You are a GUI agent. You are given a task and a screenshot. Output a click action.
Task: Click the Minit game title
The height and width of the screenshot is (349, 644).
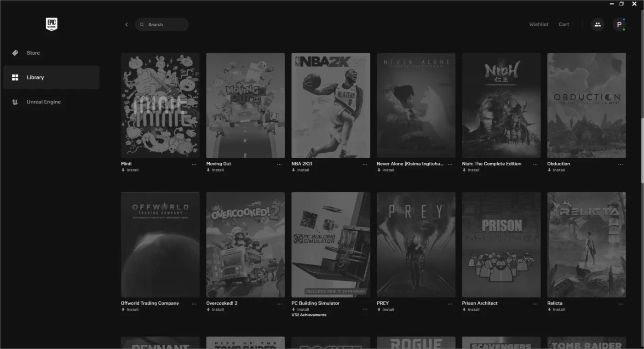click(126, 164)
